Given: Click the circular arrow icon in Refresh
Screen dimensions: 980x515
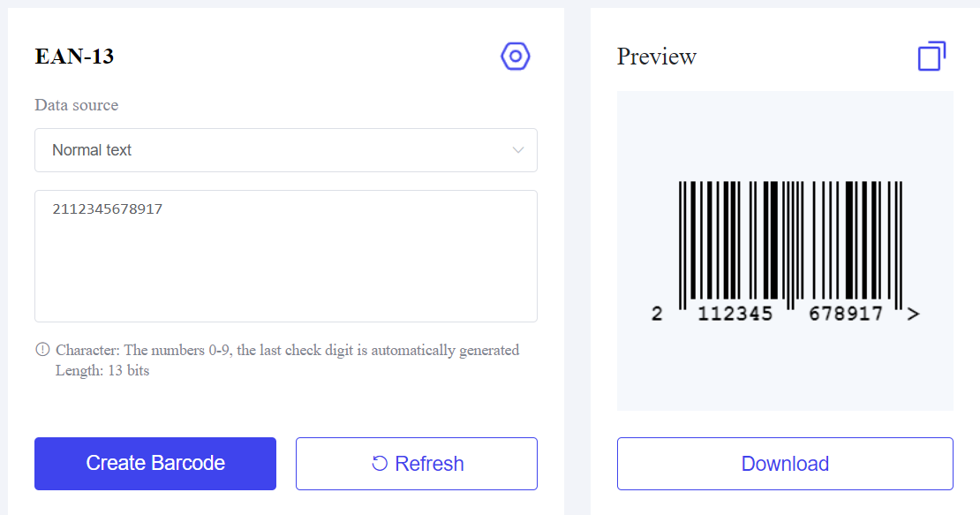Looking at the screenshot, I should (380, 463).
